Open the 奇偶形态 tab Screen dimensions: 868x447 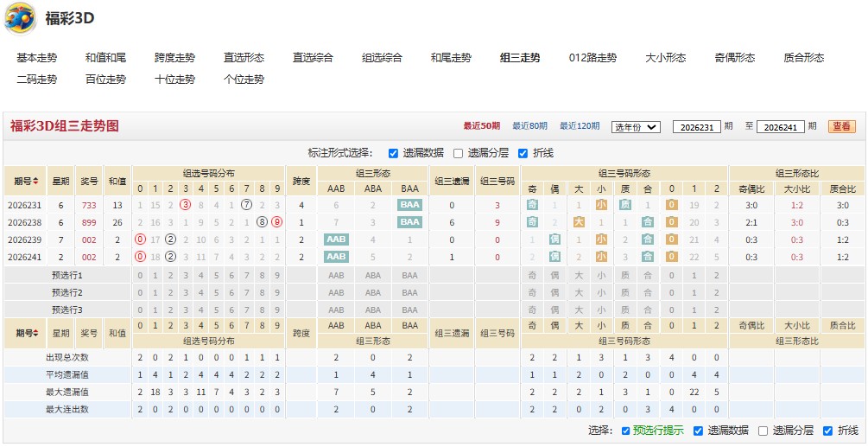(735, 58)
